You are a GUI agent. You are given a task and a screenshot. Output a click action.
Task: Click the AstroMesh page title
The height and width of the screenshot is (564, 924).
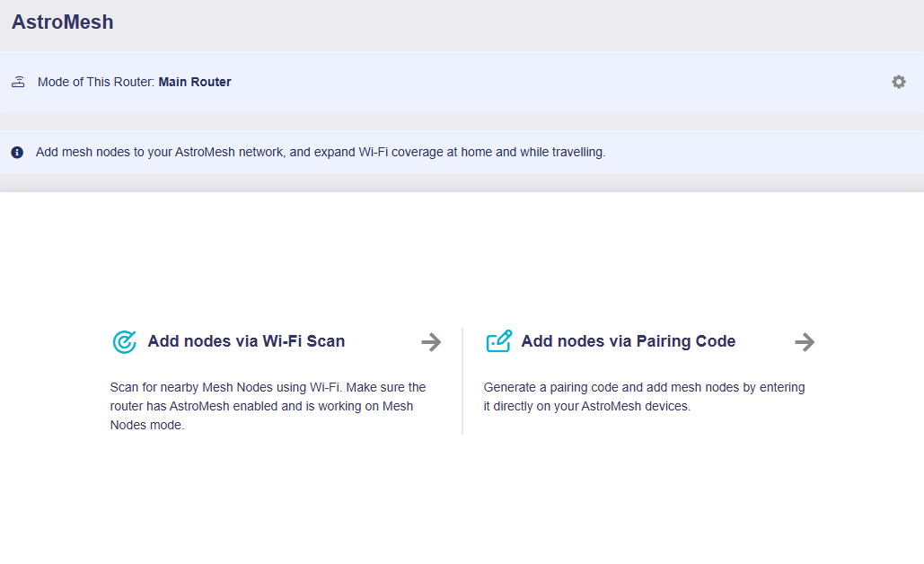point(63,22)
